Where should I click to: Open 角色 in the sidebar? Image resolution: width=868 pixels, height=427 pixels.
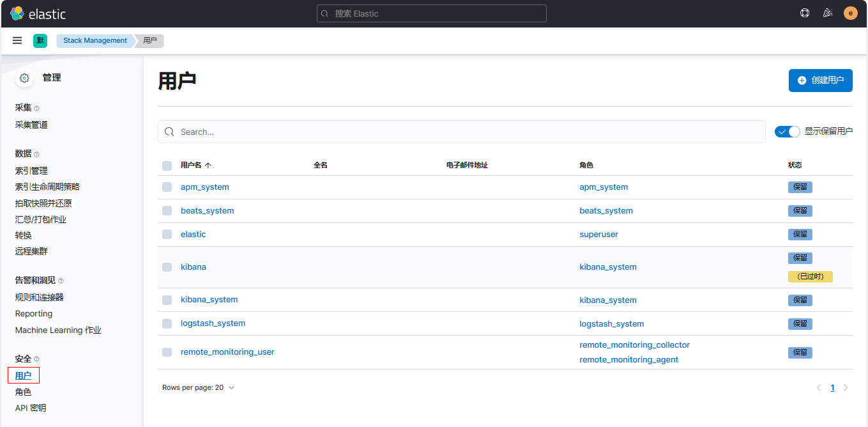click(24, 392)
